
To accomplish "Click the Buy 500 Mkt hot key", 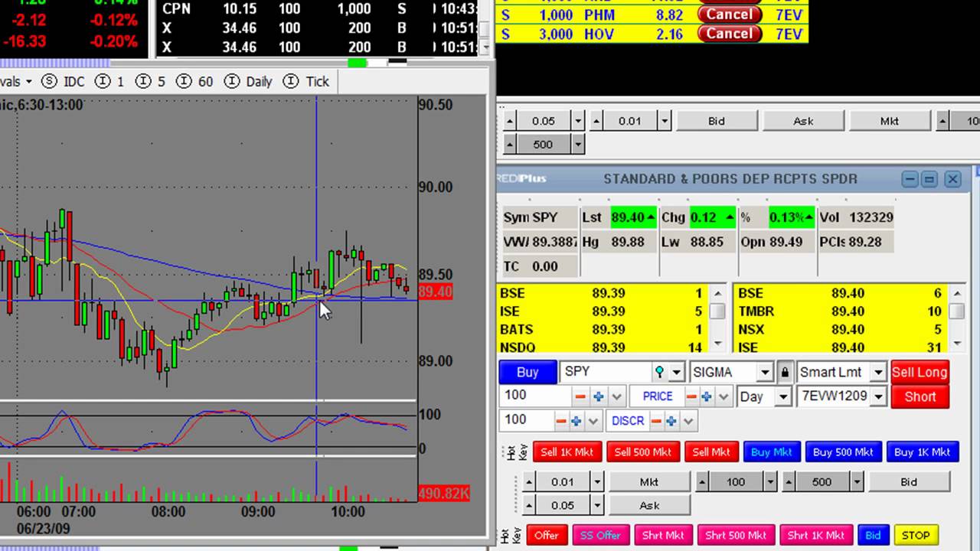I will pos(843,452).
